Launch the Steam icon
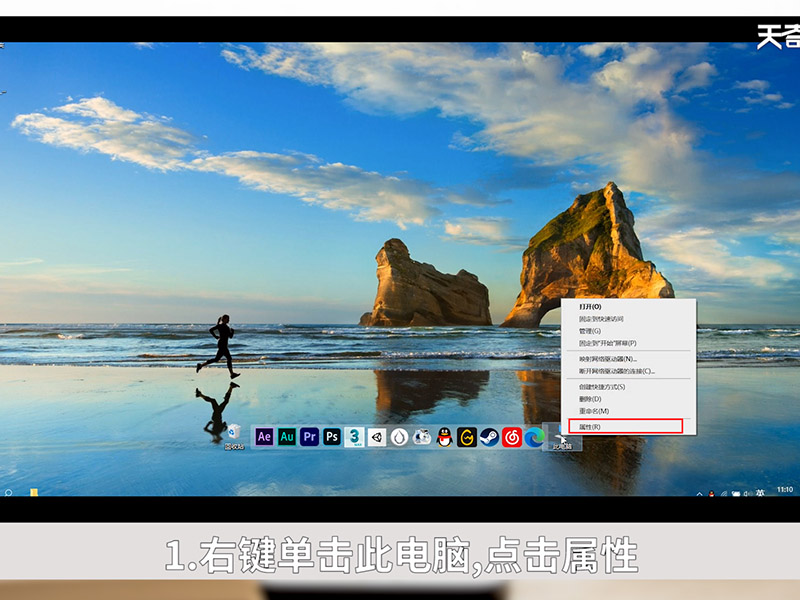800x600 pixels. click(489, 437)
